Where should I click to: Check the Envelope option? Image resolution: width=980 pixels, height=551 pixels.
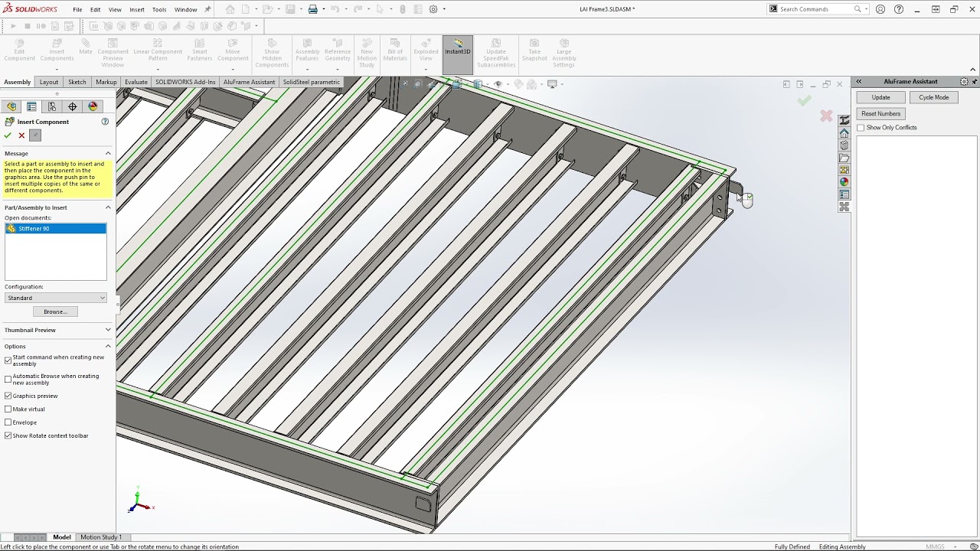(x=8, y=422)
